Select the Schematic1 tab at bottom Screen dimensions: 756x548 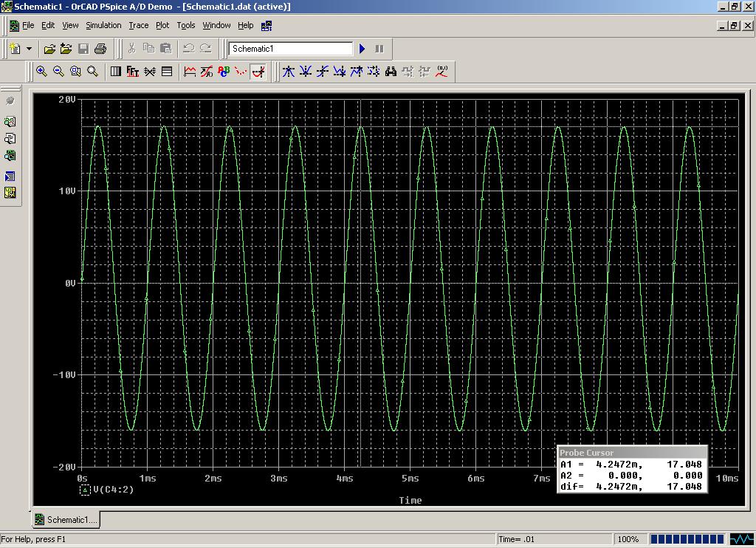pos(66,519)
